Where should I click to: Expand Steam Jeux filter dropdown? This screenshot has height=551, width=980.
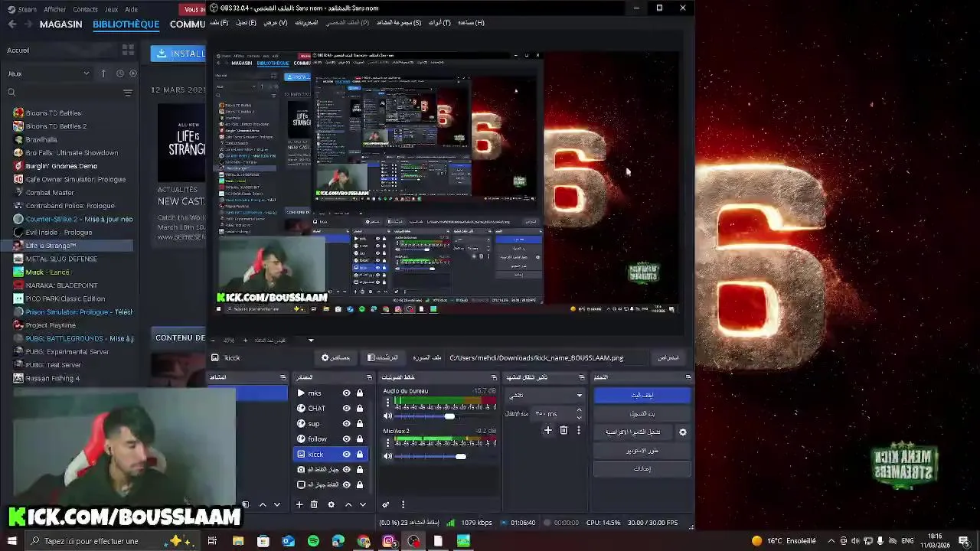(48, 73)
